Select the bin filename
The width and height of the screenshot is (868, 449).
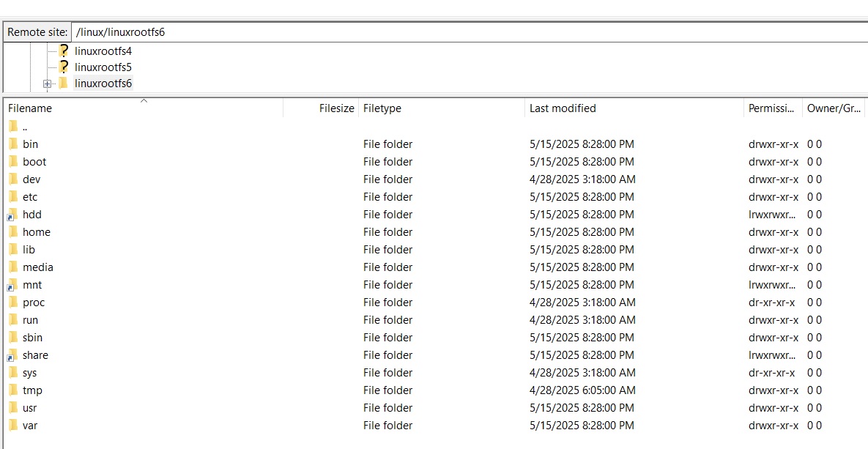(31, 144)
